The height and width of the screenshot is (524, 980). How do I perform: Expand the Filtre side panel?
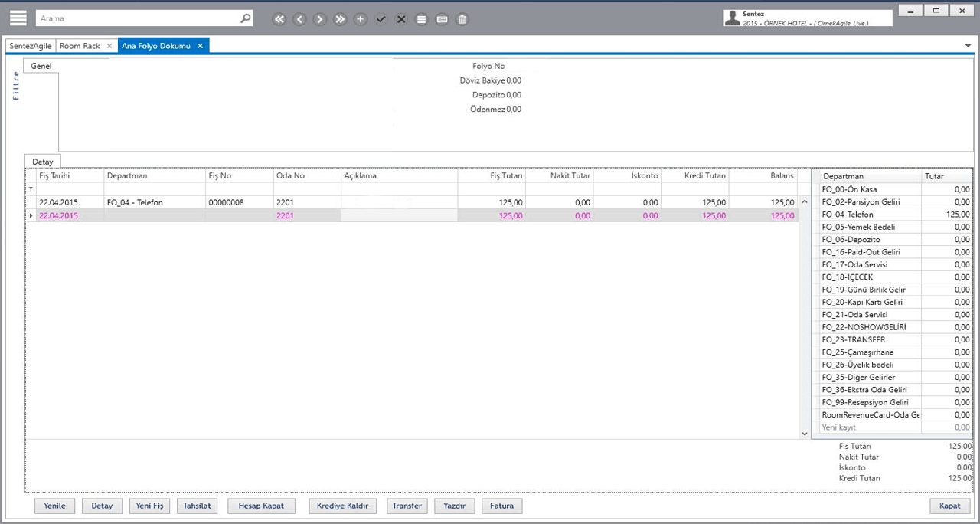pyautogui.click(x=16, y=85)
